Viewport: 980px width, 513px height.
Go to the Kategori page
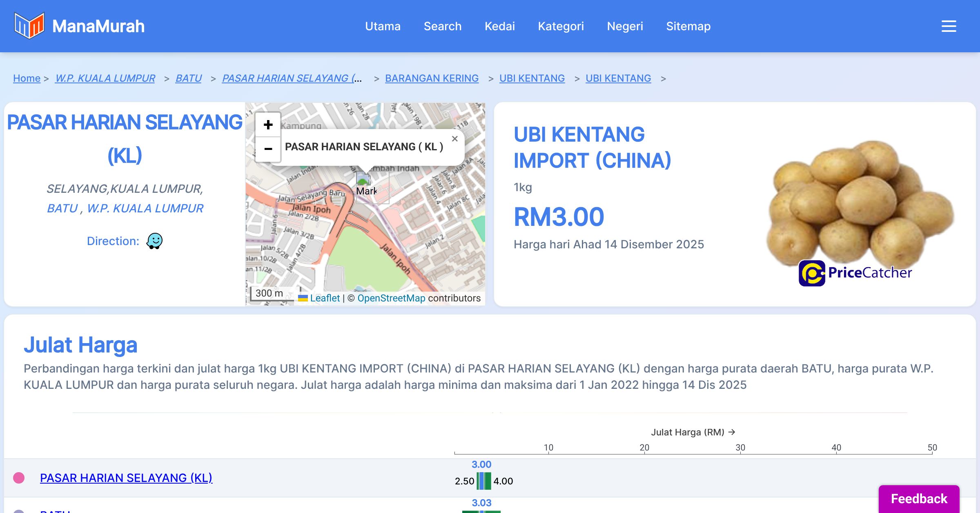pos(561,26)
